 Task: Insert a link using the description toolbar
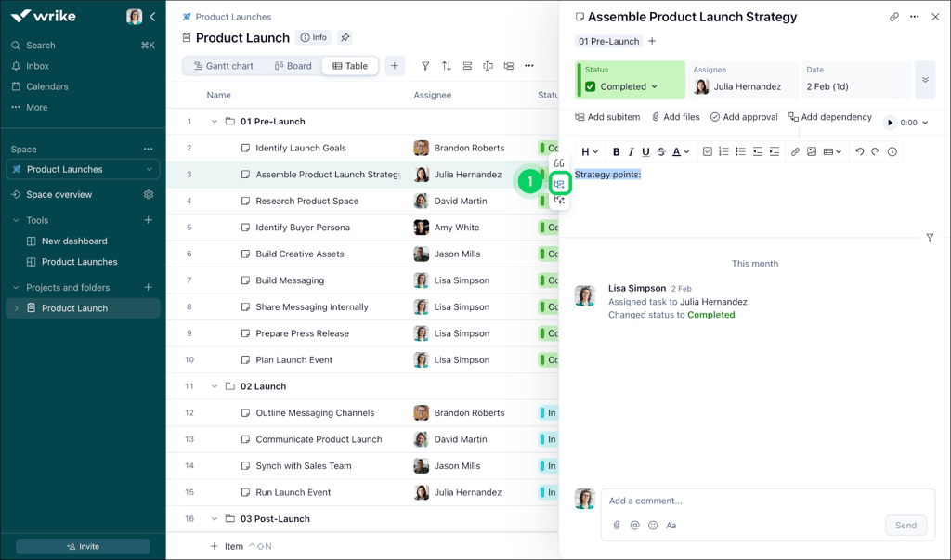coord(795,151)
